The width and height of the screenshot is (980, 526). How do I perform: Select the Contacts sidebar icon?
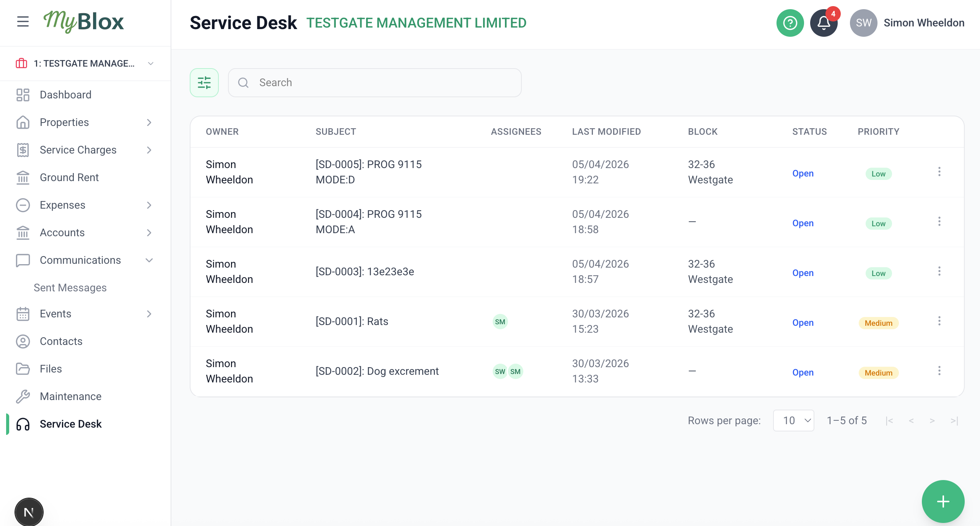[23, 341]
